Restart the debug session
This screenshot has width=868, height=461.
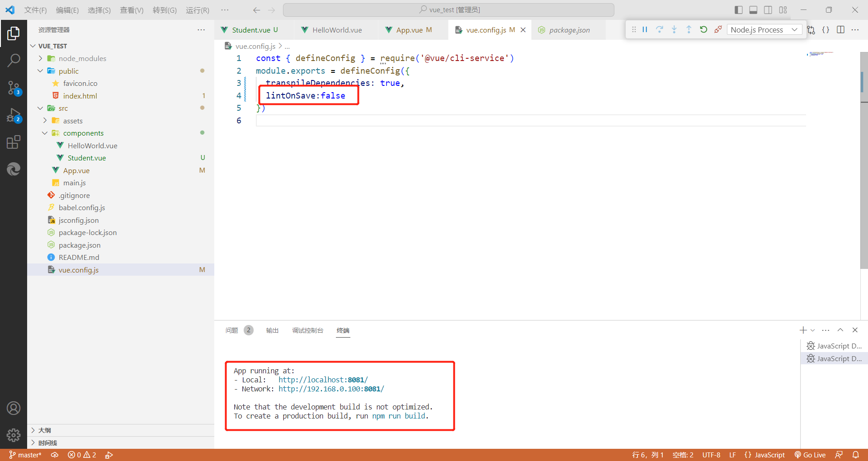pyautogui.click(x=703, y=29)
